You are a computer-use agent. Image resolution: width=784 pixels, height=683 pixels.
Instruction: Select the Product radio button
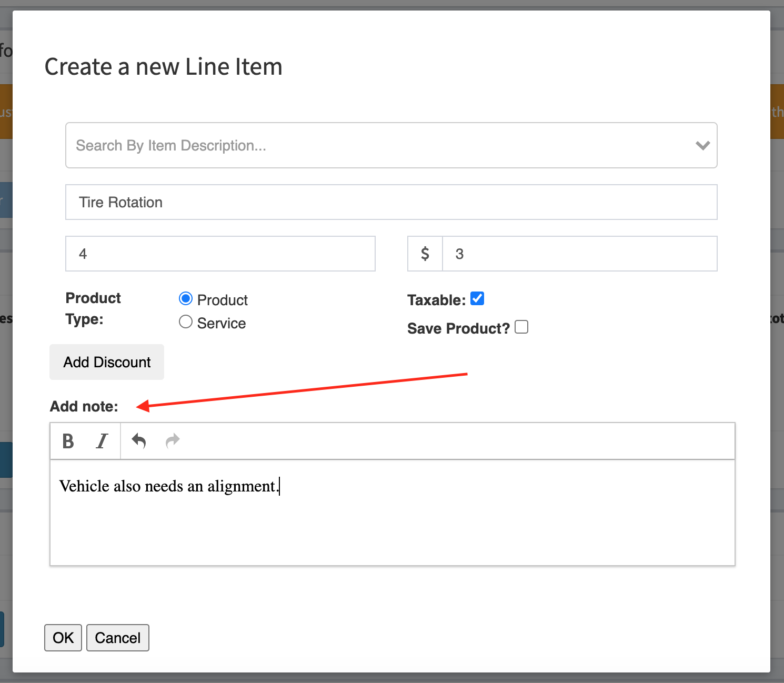pyautogui.click(x=185, y=298)
